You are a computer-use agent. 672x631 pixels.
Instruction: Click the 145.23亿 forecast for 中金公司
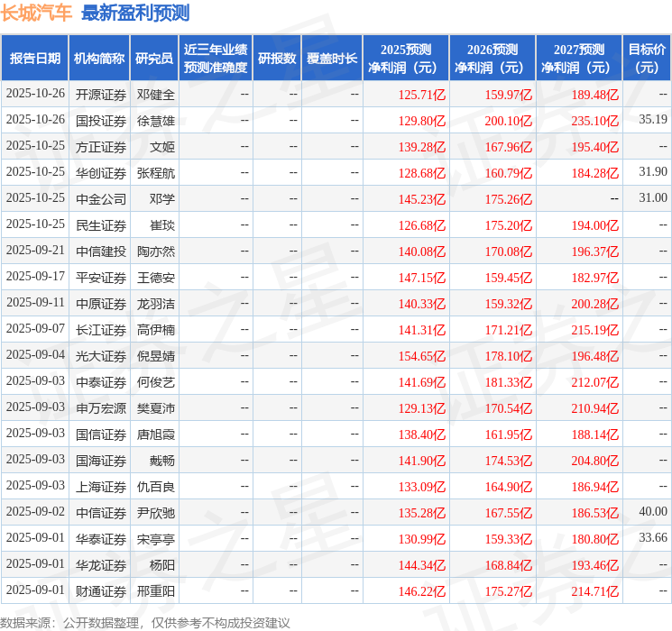(x=422, y=199)
